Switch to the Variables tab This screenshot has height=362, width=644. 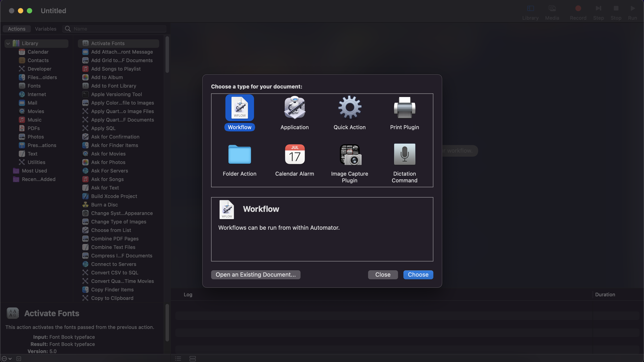pos(45,29)
